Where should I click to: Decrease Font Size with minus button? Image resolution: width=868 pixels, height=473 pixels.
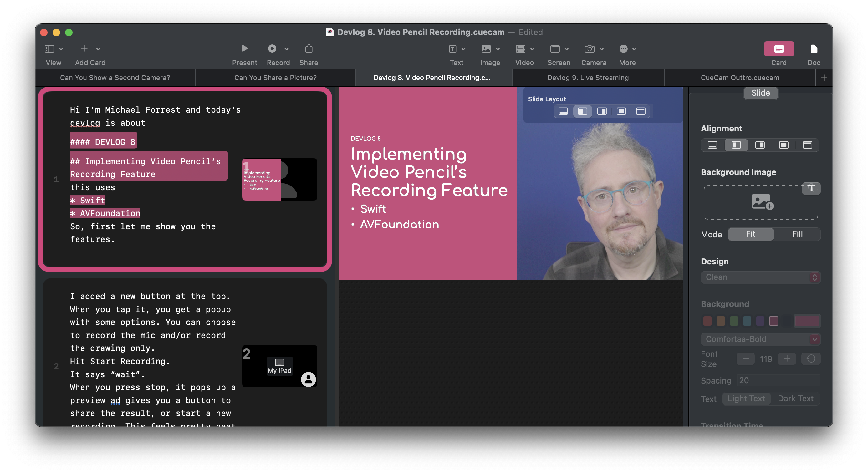[x=745, y=359]
